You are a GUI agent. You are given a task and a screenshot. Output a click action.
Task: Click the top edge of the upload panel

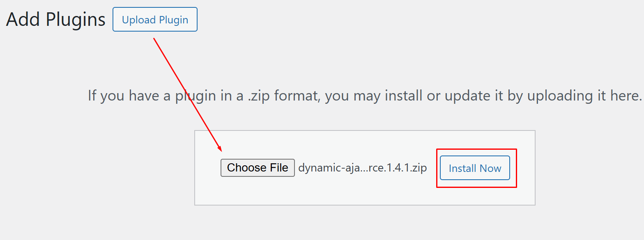(365, 130)
